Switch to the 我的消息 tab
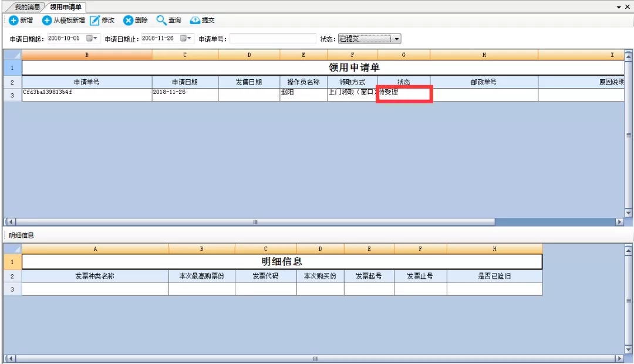634x364 pixels. [28, 7]
